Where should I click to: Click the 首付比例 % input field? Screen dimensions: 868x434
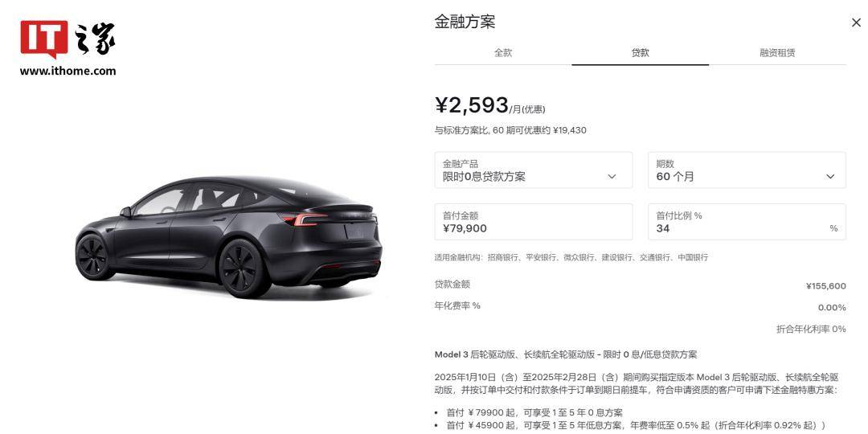click(x=747, y=222)
